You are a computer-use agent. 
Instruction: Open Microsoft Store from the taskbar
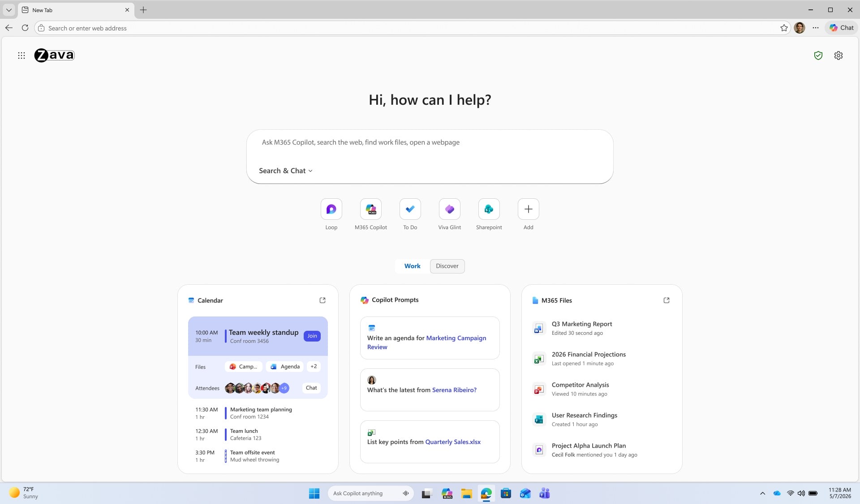pos(506,493)
